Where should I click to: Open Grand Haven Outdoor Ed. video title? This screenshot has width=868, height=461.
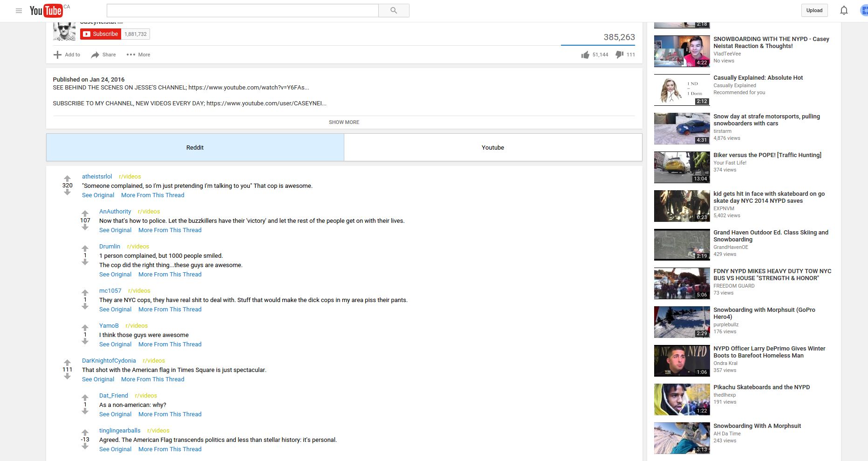pyautogui.click(x=771, y=236)
